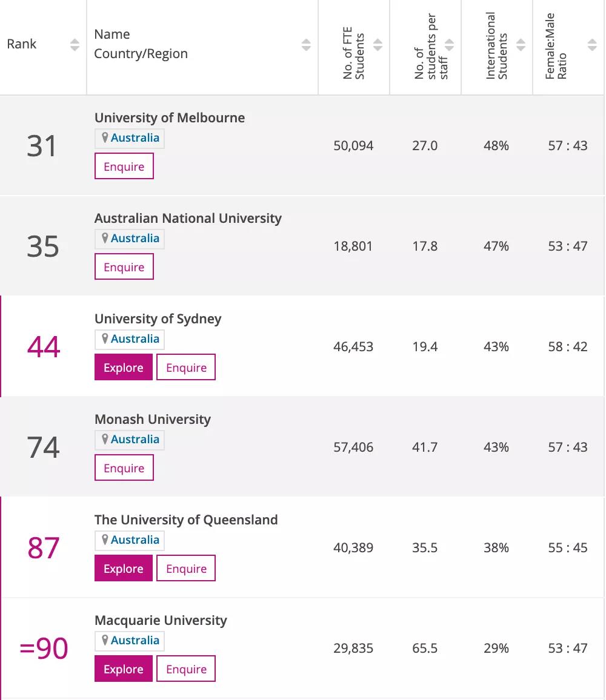Sort table by Rank column arrows

tap(75, 45)
